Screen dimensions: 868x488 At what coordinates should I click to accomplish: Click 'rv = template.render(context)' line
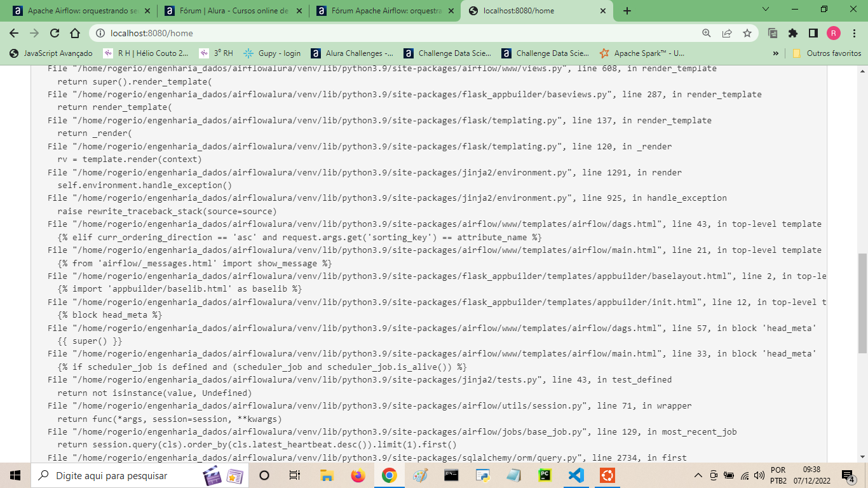pyautogui.click(x=130, y=159)
